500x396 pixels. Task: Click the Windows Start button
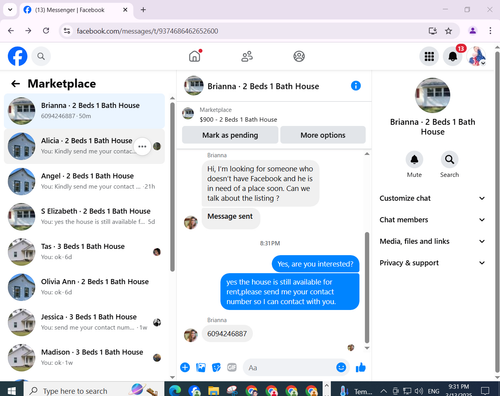(x=12, y=390)
